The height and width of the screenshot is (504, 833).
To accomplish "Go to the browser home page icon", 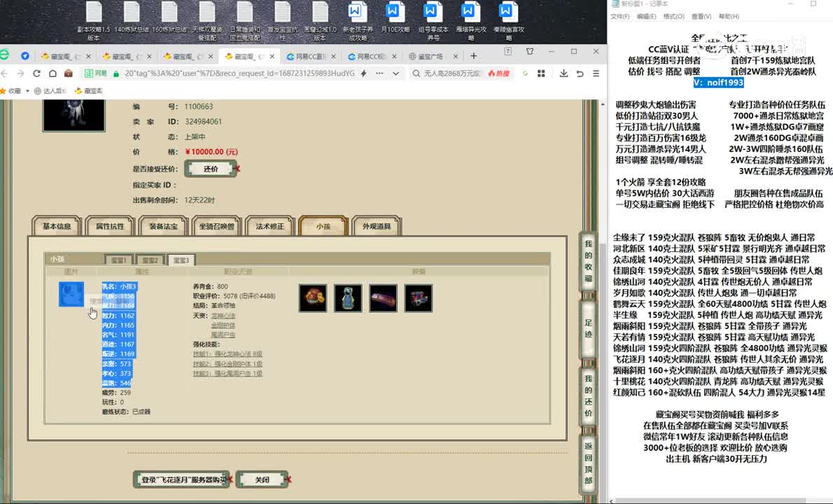I will coord(52,73).
